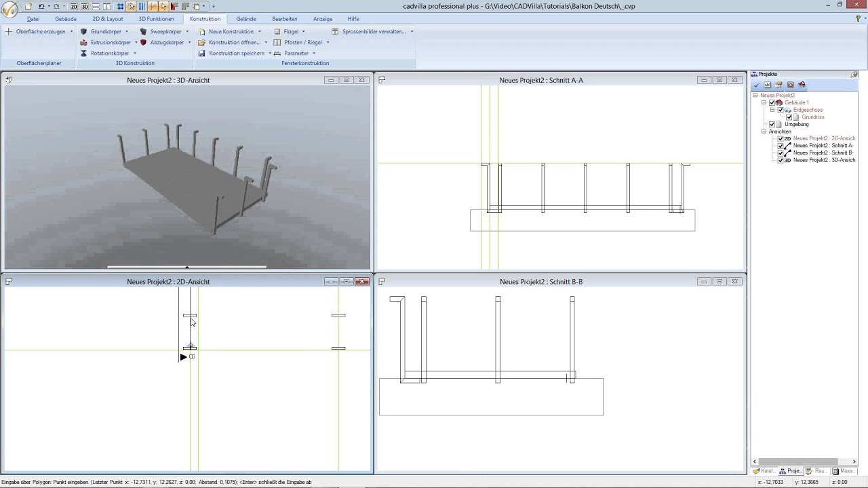The height and width of the screenshot is (488, 868).
Task: Open the Gebäude ribbon tab
Action: (66, 19)
